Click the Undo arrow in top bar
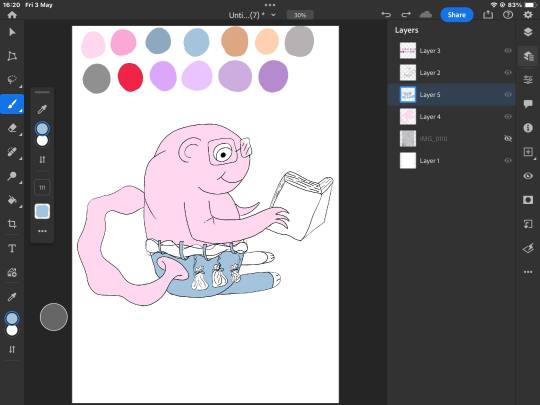The height and width of the screenshot is (405, 540). (x=386, y=14)
